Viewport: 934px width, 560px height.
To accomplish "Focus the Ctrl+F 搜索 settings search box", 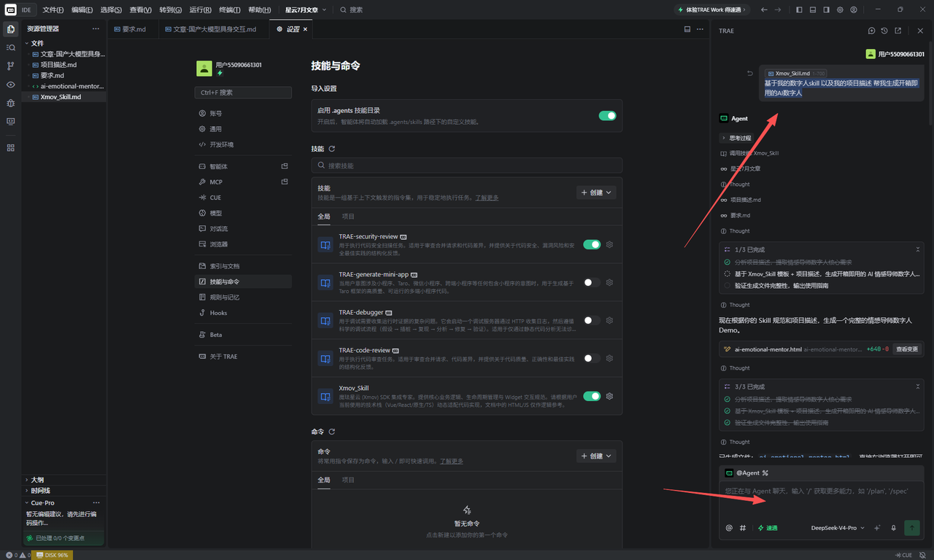I will click(244, 93).
